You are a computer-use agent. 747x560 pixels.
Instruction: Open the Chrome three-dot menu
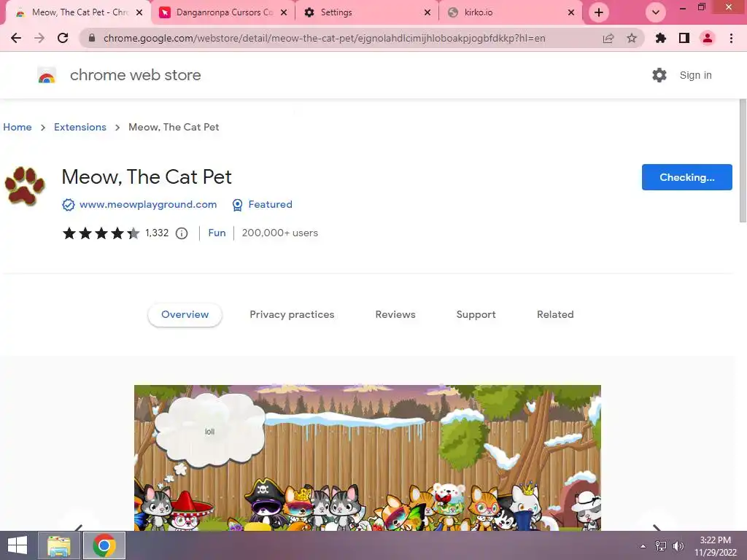click(x=731, y=38)
